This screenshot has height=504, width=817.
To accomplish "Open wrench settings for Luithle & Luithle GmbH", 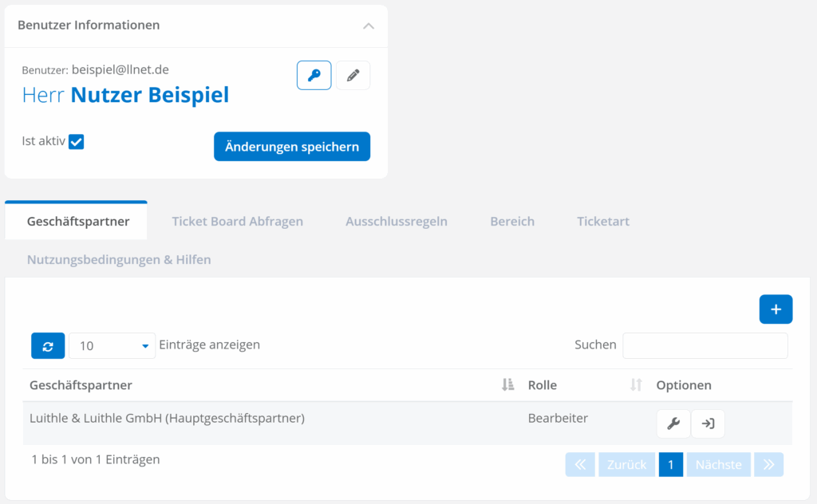I will pos(673,424).
